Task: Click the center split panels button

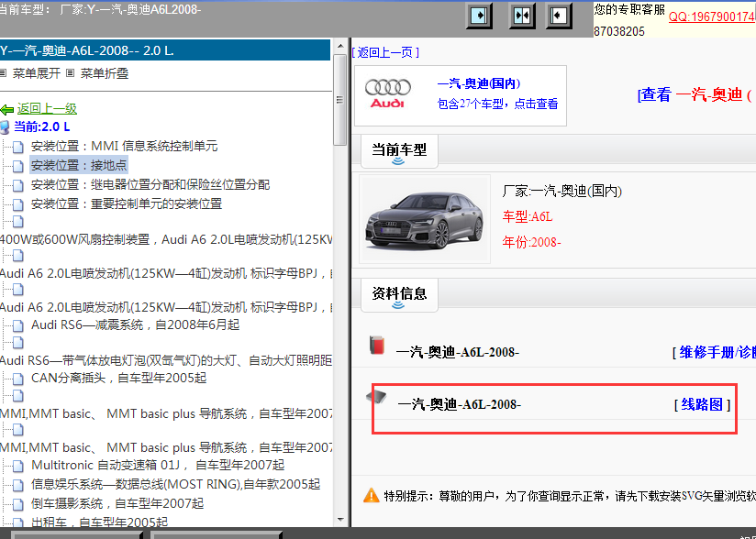Action: (x=522, y=16)
